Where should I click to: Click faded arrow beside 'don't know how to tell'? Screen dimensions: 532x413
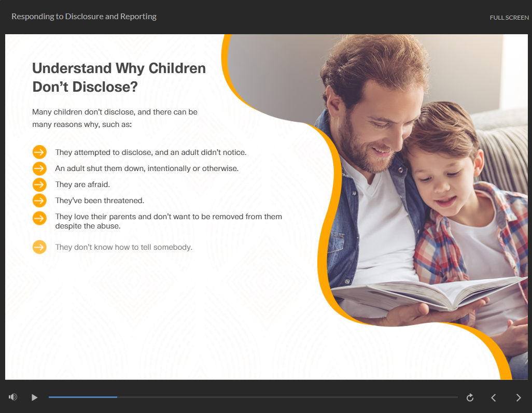[39, 247]
